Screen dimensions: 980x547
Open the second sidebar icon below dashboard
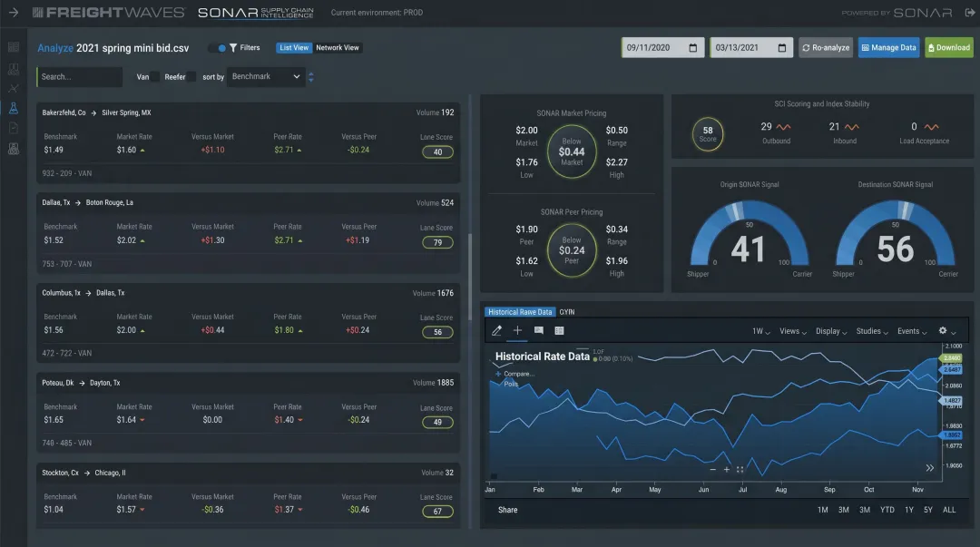tap(13, 68)
